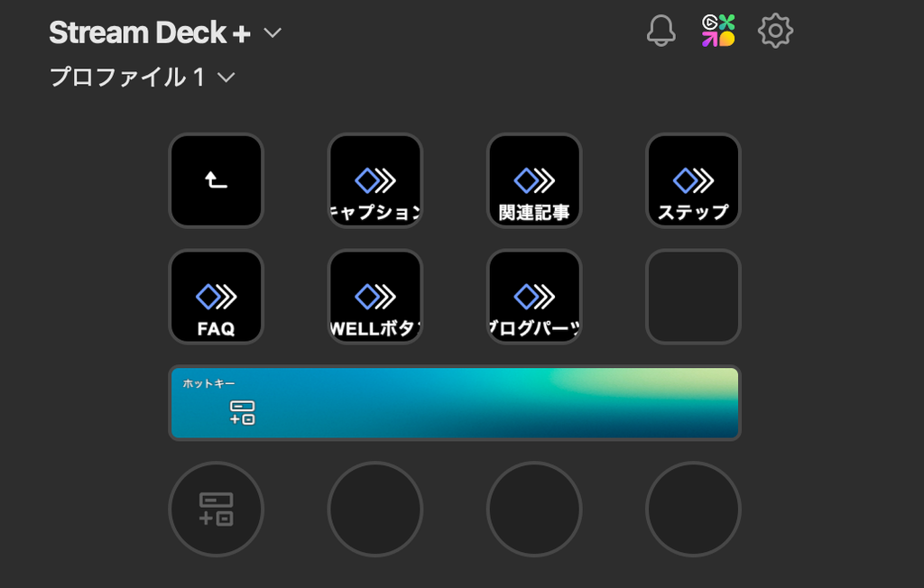
Task: Select the キャプション multi-action key
Action: [375, 180]
